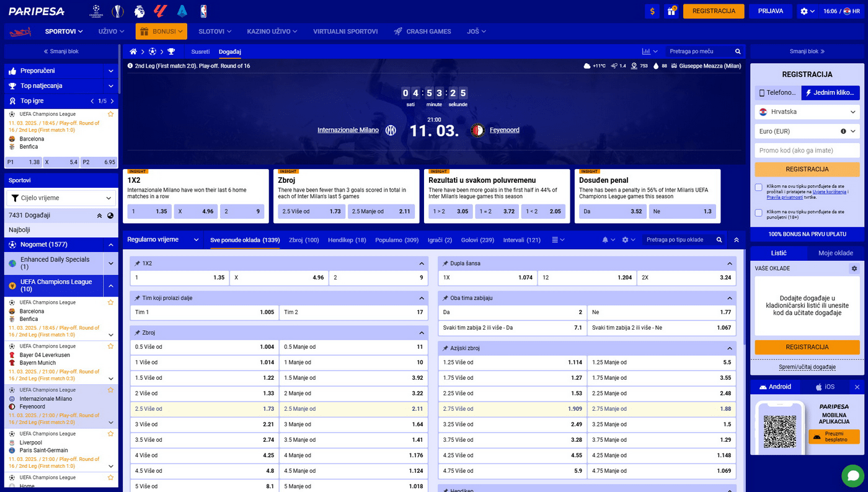
Task: Check the 18+ age confirmation box
Action: [758, 213]
